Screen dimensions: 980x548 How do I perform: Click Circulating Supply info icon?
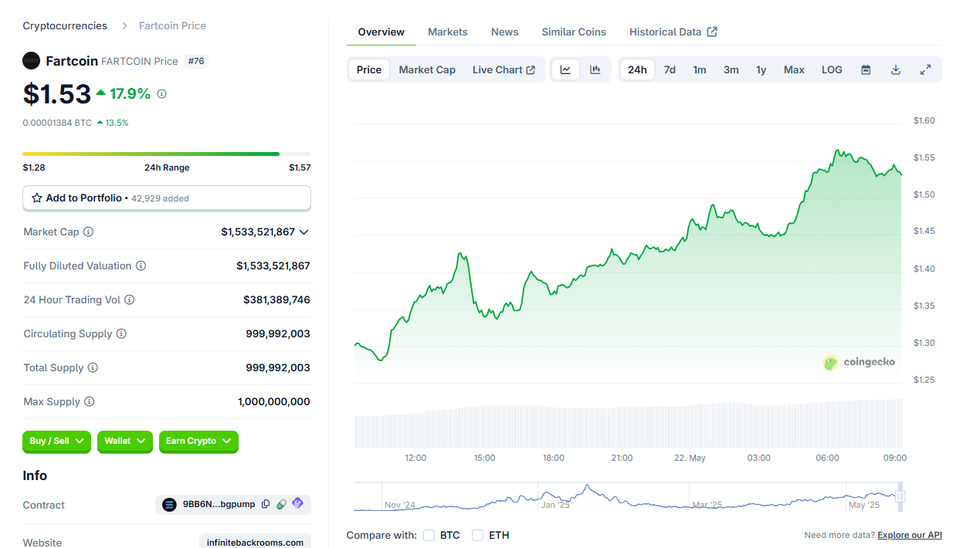tap(121, 333)
